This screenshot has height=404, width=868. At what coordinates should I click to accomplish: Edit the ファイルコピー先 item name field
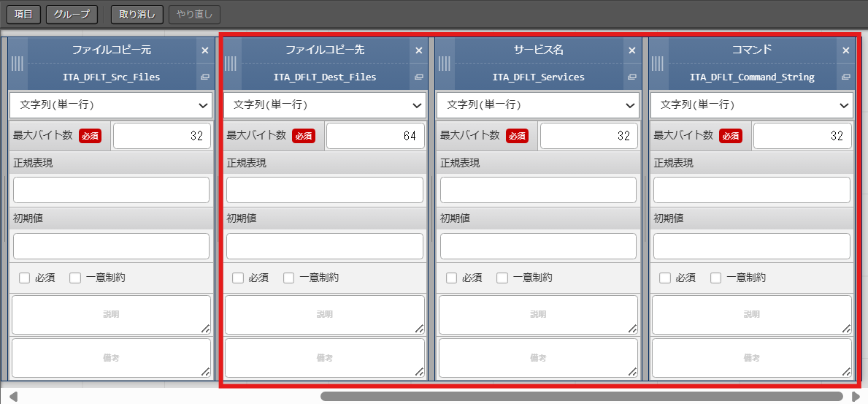click(x=325, y=50)
